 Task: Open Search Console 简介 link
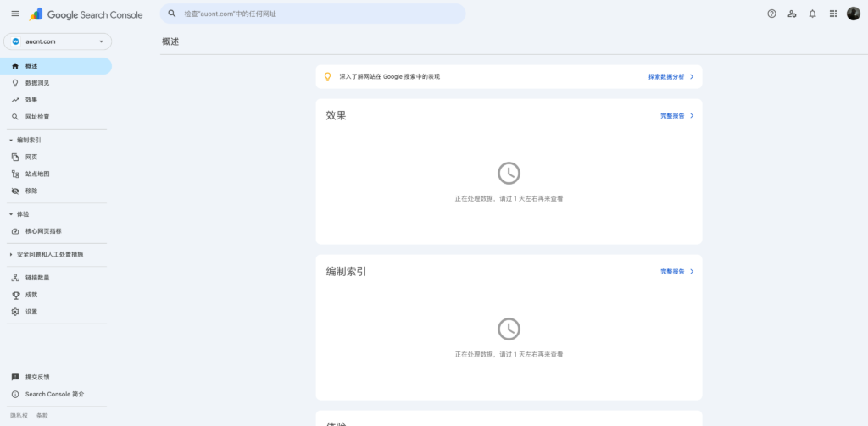click(x=55, y=395)
